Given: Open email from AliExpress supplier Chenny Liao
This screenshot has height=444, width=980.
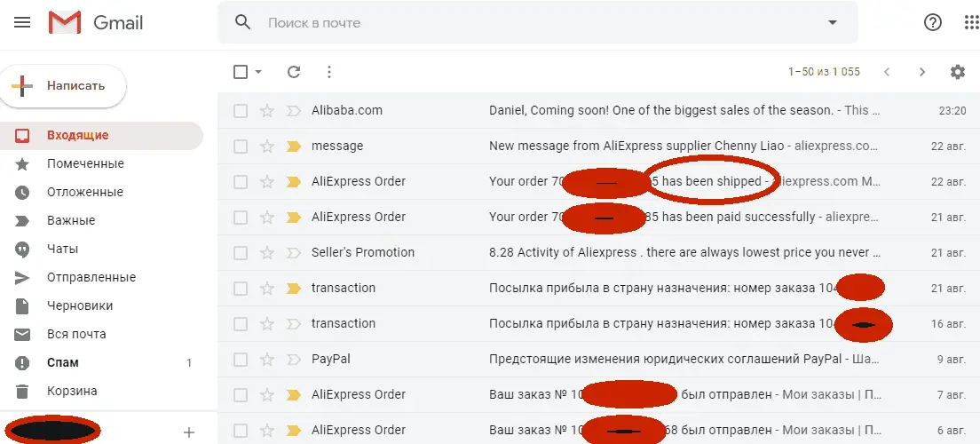Looking at the screenshot, I should tap(599, 147).
